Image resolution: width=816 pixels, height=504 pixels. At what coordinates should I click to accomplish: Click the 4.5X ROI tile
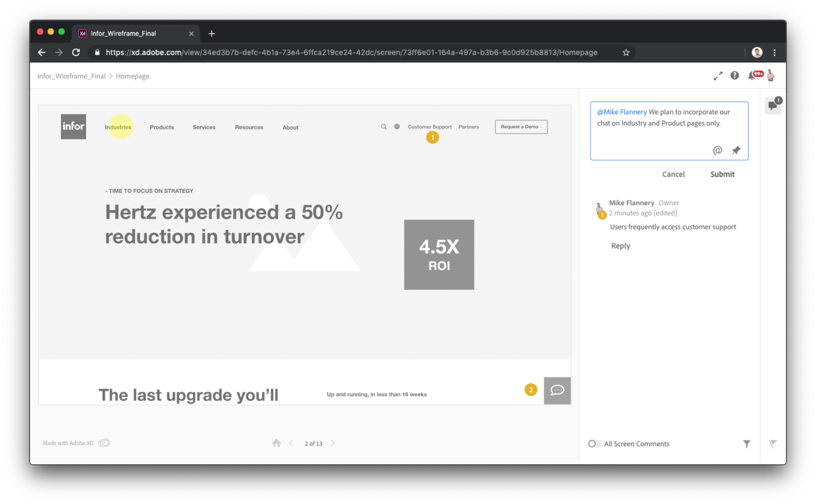pos(439,255)
